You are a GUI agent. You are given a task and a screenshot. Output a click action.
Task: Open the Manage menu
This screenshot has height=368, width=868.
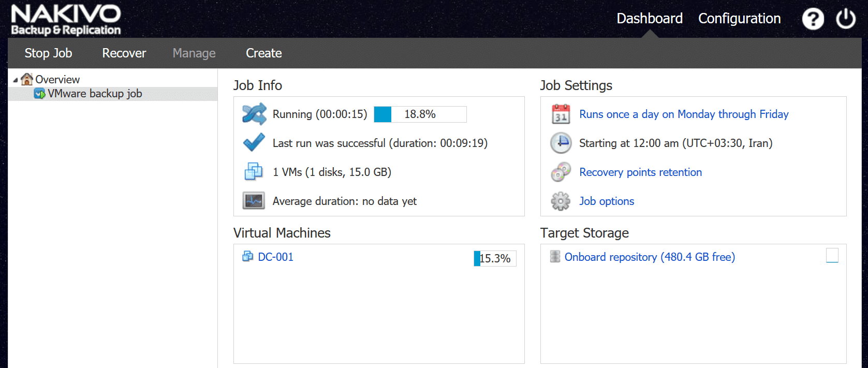point(194,53)
